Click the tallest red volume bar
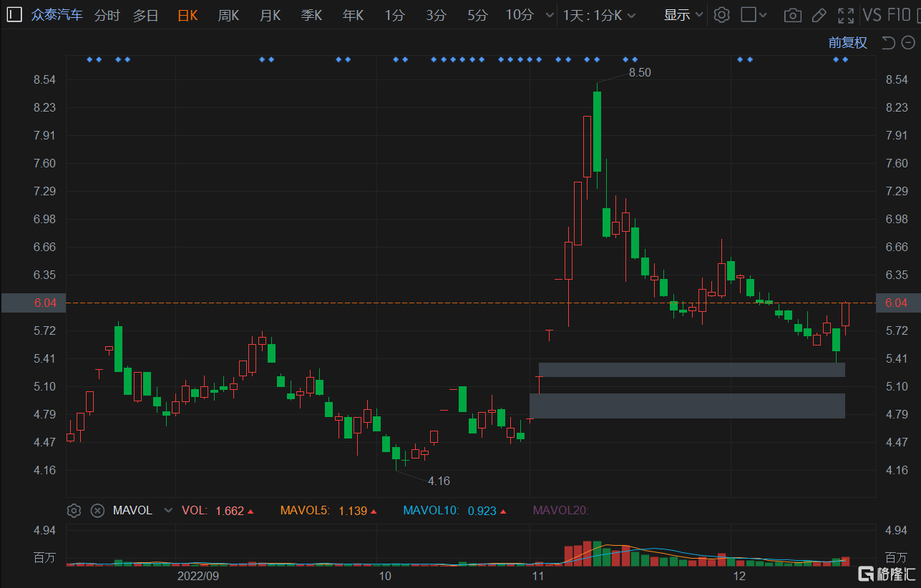This screenshot has width=921, height=588. (x=588, y=553)
